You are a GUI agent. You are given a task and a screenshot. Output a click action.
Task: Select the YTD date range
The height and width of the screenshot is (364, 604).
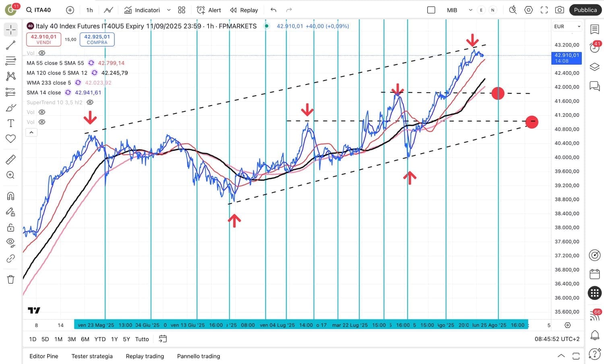tap(100, 339)
